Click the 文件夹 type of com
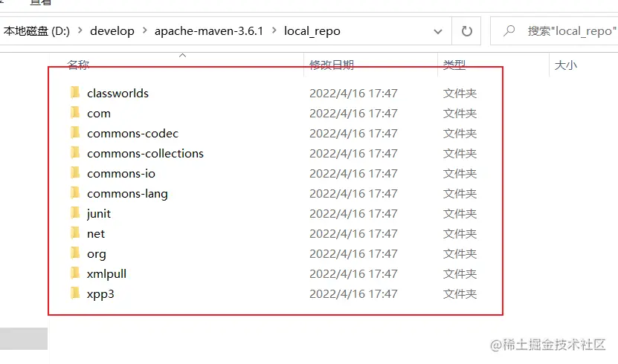The image size is (618, 364). pos(460,114)
